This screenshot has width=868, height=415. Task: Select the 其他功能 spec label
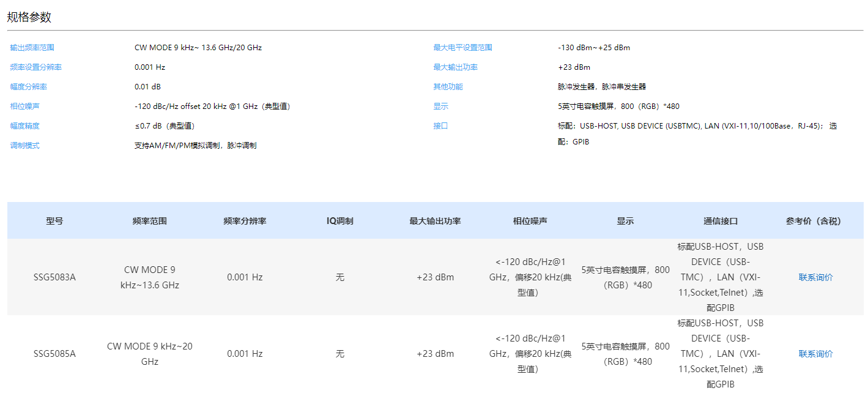click(x=448, y=87)
